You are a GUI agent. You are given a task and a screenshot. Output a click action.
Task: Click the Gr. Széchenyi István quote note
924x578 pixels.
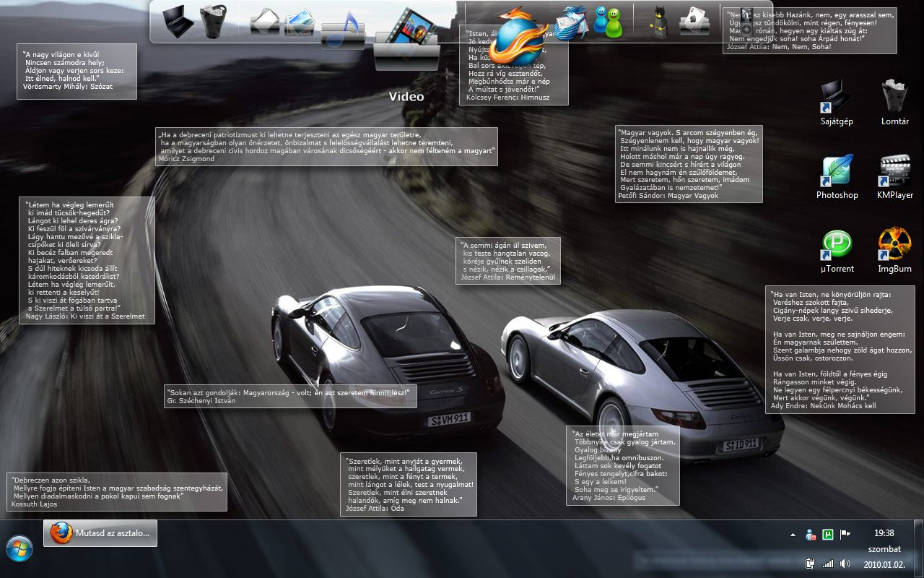pos(290,396)
